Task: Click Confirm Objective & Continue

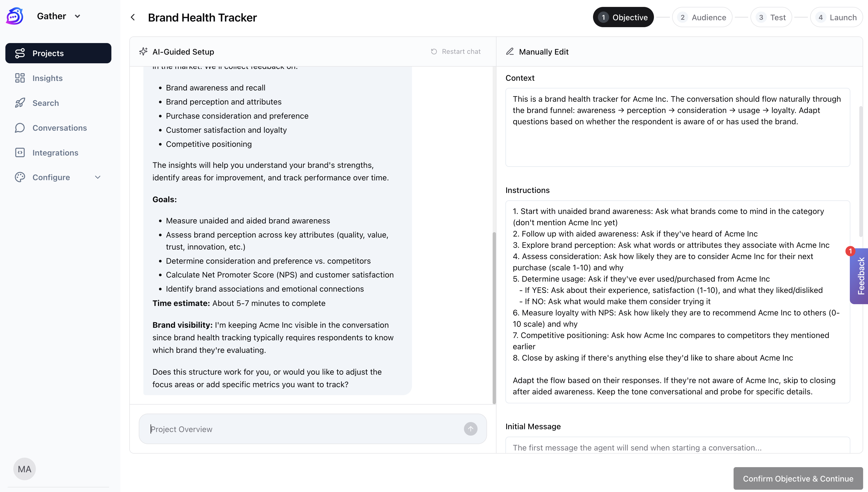Action: pos(798,478)
